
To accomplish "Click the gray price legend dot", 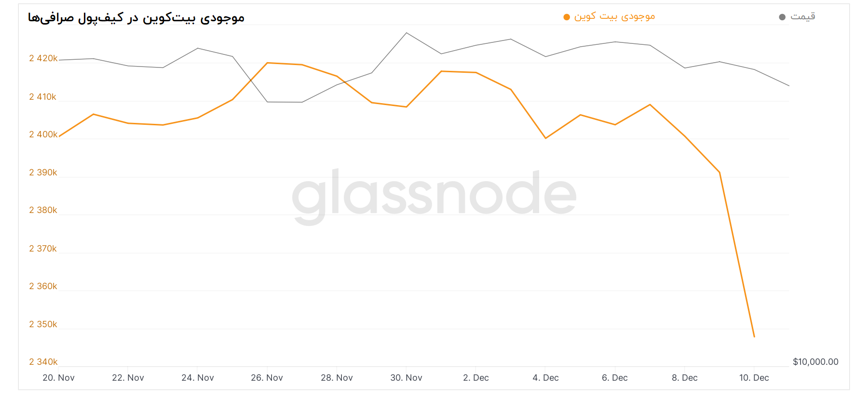I will pyautogui.click(x=782, y=17).
